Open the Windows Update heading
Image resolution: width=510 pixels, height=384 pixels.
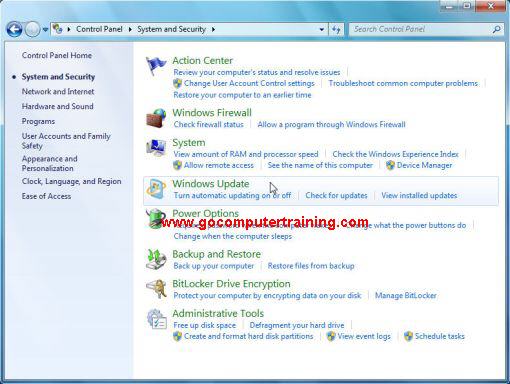click(211, 184)
